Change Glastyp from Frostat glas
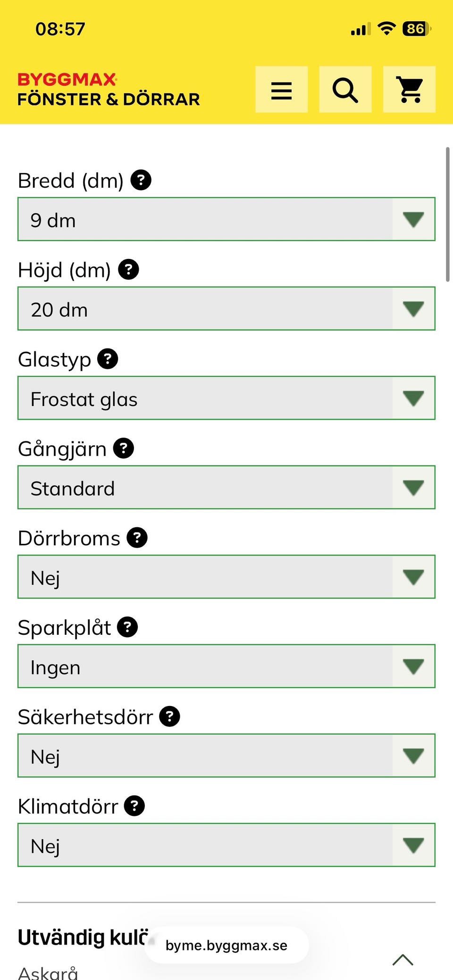 226,399
